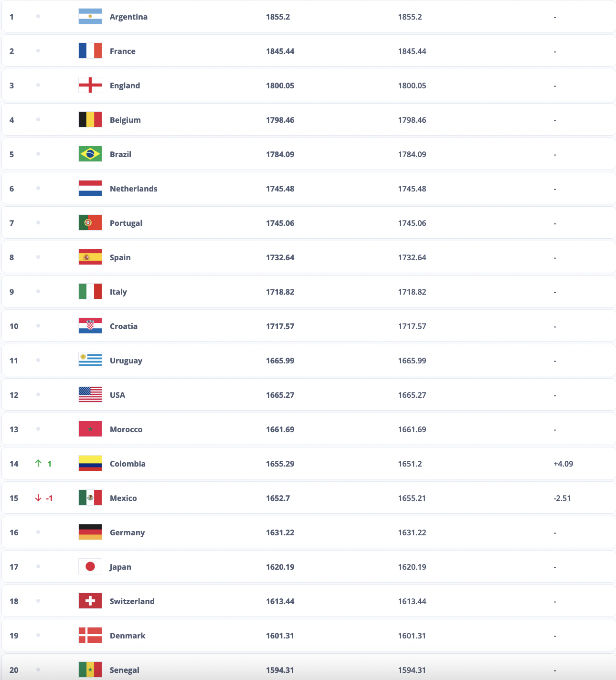Click the Argentina flag icon
The height and width of the screenshot is (680, 616).
point(90,16)
